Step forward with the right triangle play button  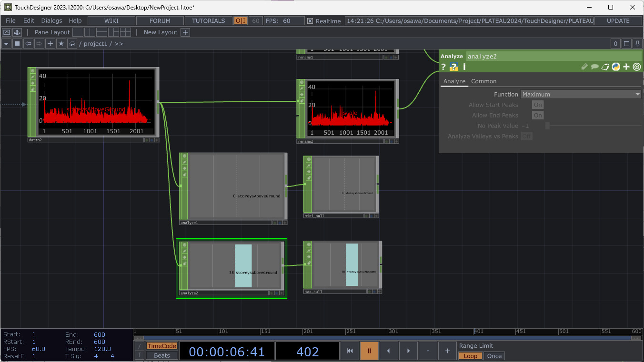(x=408, y=351)
